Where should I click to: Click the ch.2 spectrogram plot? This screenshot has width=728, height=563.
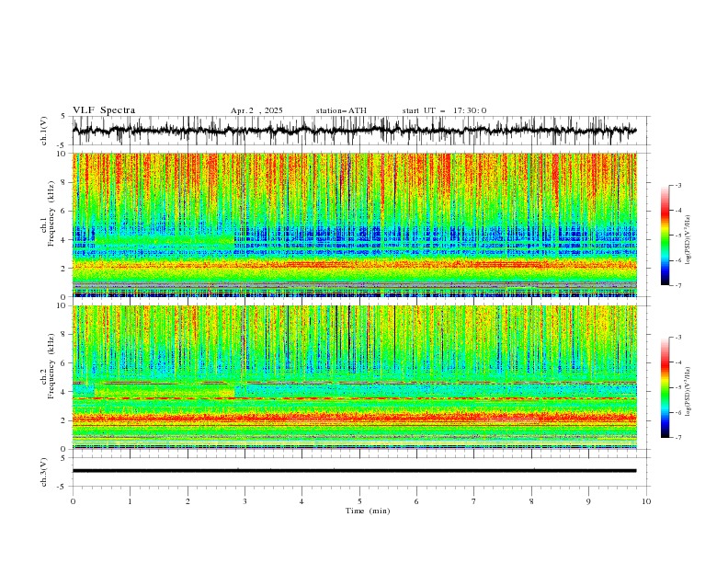click(355, 377)
